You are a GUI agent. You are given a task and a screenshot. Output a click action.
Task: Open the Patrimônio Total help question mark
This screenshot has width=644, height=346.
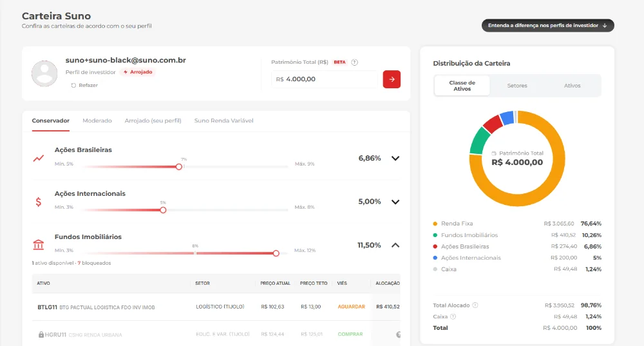(354, 62)
